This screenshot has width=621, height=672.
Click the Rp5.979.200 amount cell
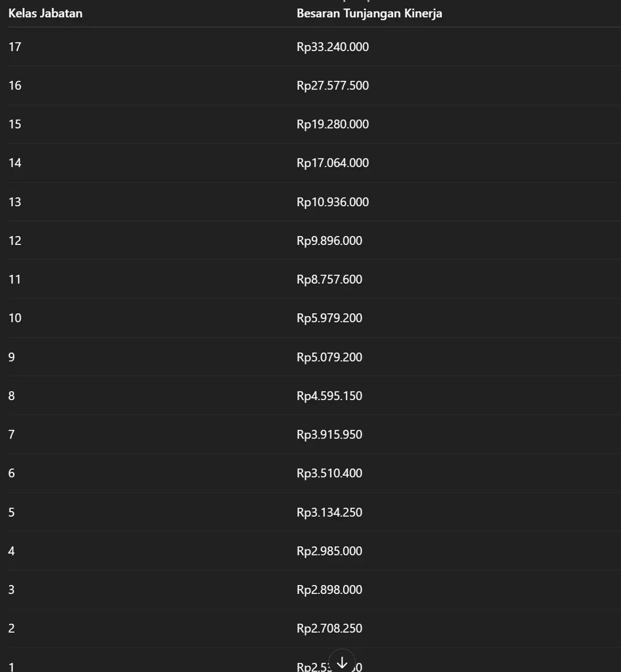click(x=330, y=318)
